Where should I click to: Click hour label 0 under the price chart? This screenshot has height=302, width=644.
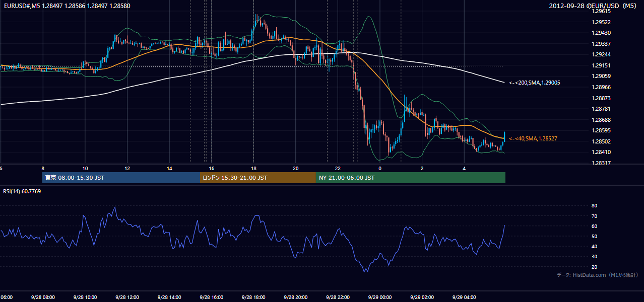point(380,168)
